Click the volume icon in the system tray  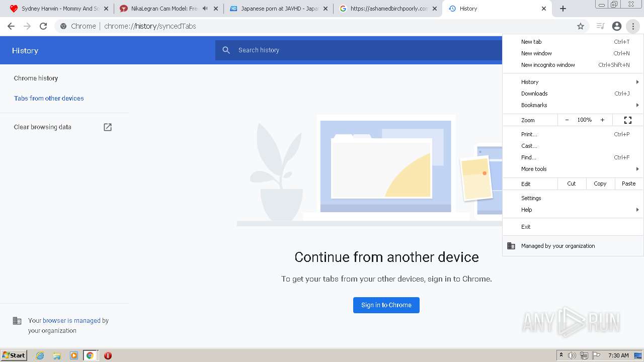pos(572,355)
